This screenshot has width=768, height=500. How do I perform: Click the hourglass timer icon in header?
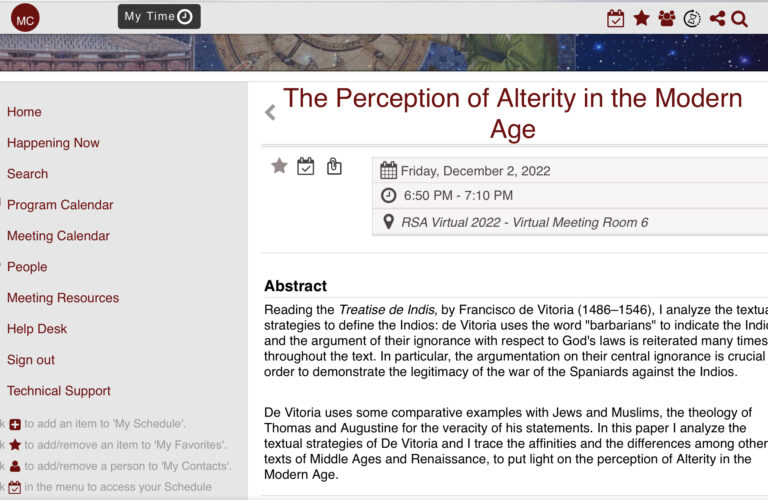coord(692,18)
